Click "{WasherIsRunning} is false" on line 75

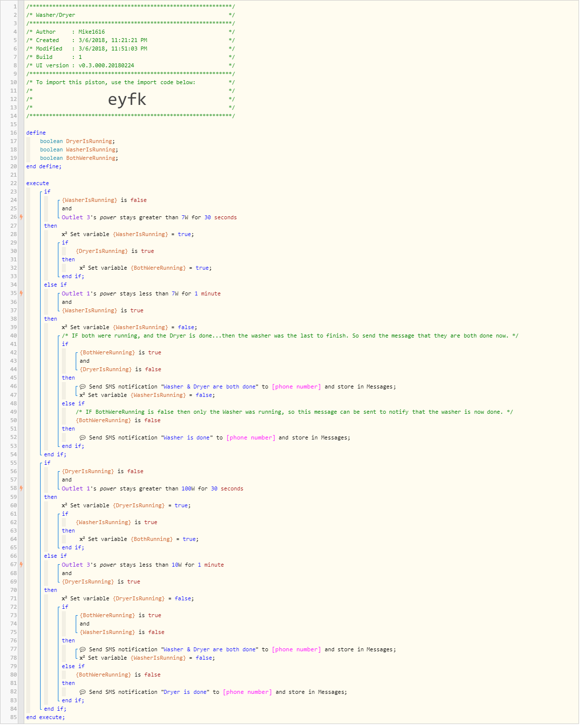point(122,632)
